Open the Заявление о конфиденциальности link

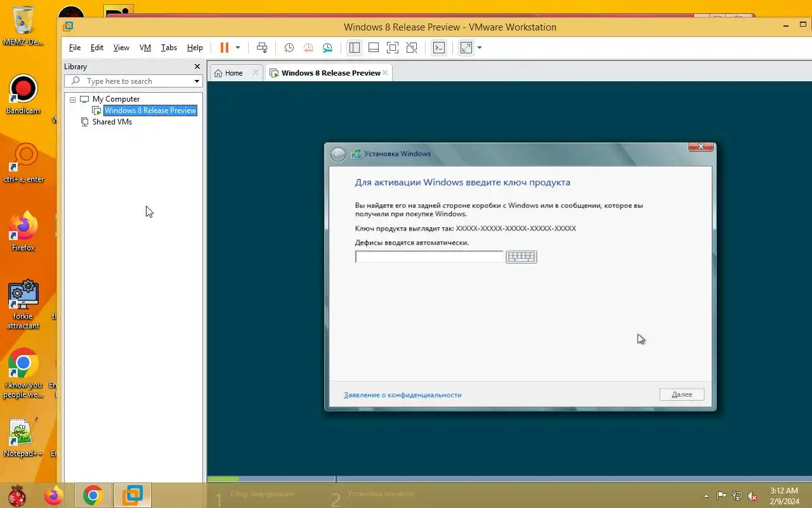coord(402,395)
